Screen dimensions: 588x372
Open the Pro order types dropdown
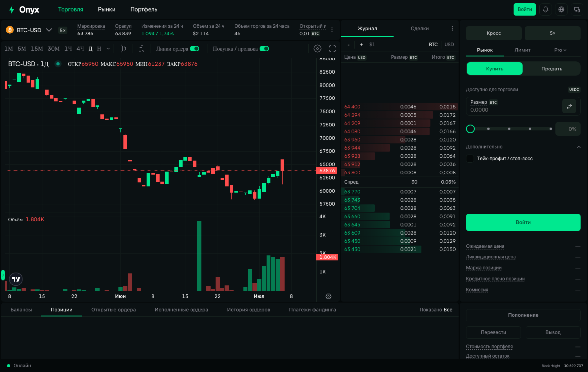click(560, 50)
